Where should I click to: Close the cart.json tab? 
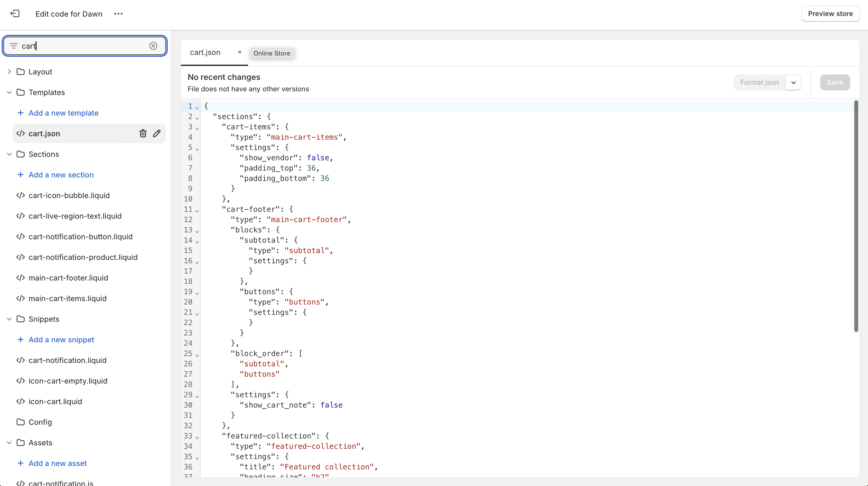pos(239,52)
